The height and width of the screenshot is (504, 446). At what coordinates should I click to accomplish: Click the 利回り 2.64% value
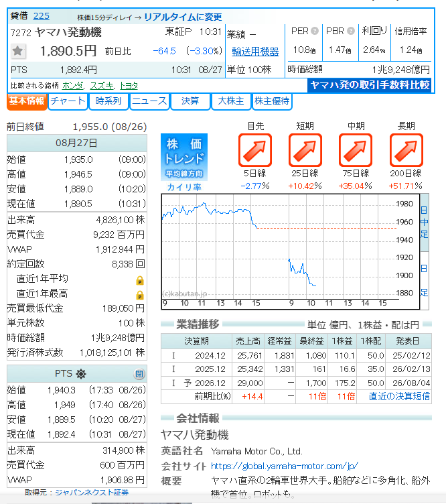(374, 50)
